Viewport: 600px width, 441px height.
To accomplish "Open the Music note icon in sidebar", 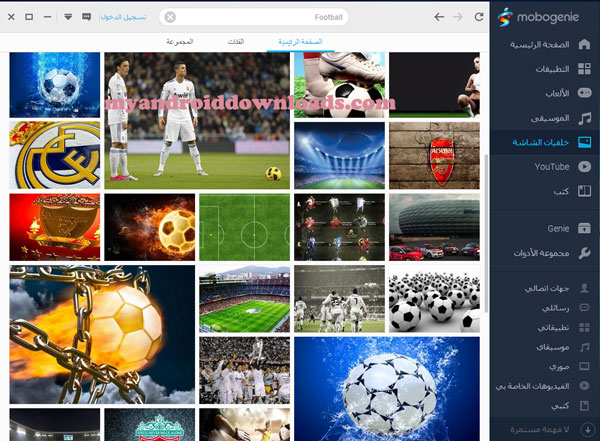I will [x=584, y=118].
